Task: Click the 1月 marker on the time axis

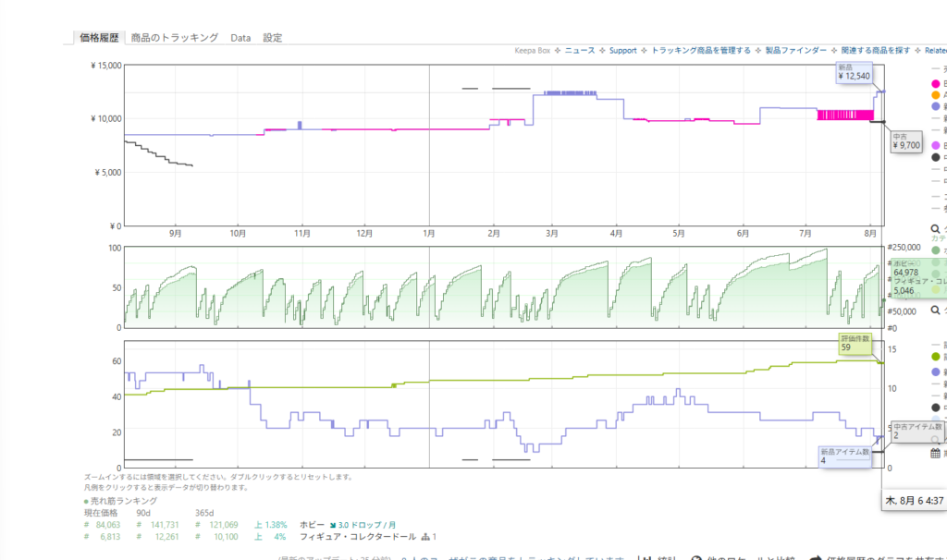Action: (429, 234)
